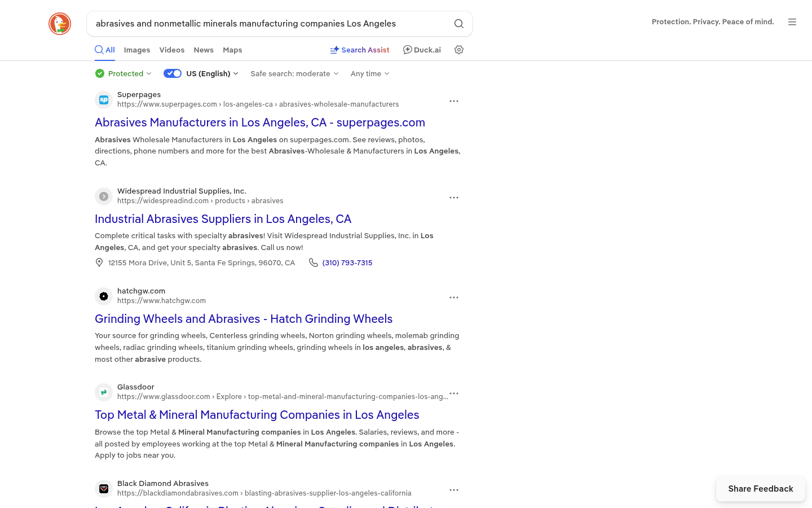The height and width of the screenshot is (508, 812).
Task: Click the blackdiamondabrasives.com URL breadcrumb
Action: click(x=264, y=493)
